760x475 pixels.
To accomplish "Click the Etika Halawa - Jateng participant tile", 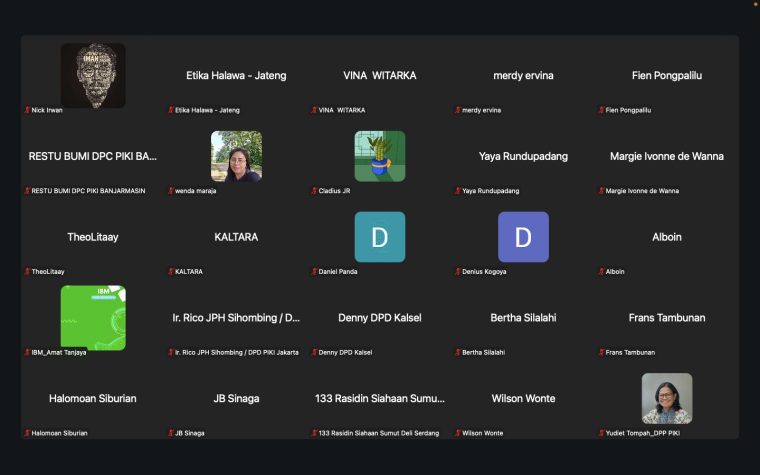I will [236, 76].
